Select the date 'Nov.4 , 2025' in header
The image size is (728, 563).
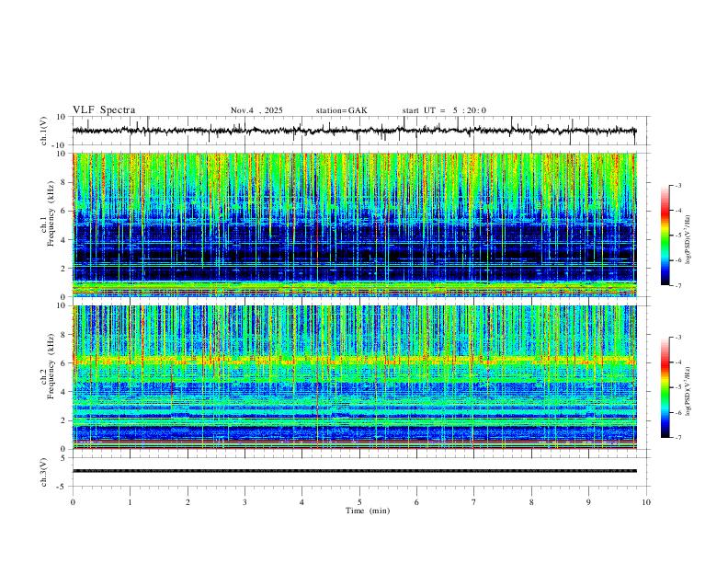point(256,110)
